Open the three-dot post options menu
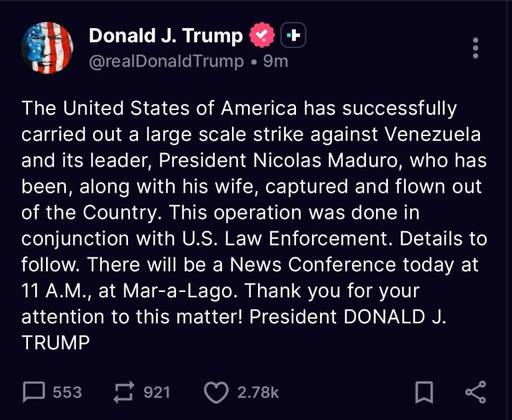Screen dimensions: 512x420 475,48
